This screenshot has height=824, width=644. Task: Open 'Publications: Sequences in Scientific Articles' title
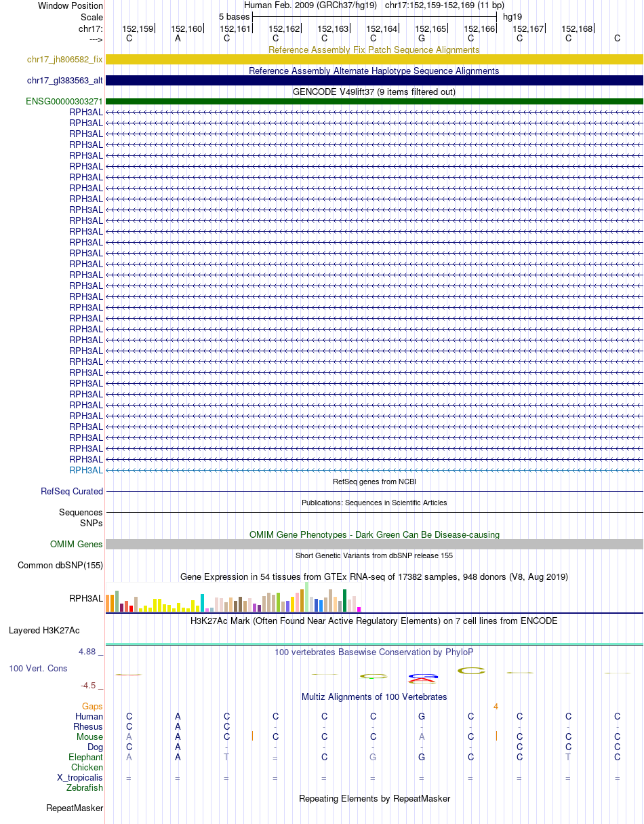pos(374,503)
